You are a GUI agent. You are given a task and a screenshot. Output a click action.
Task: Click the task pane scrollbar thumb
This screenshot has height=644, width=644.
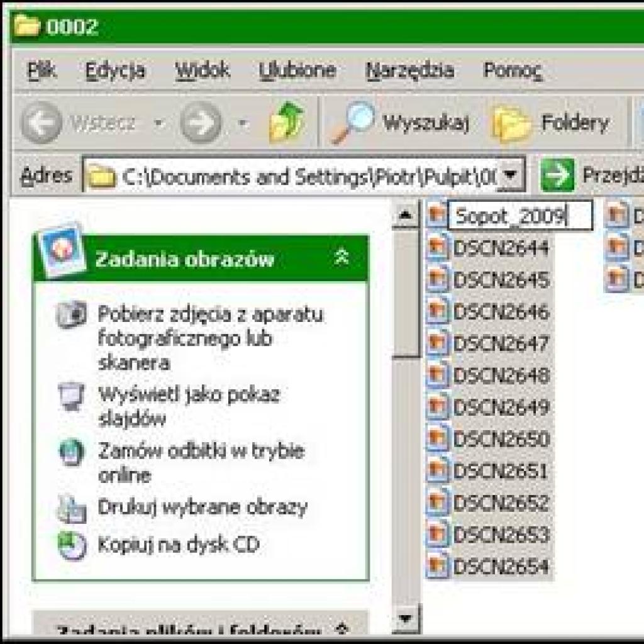406,294
